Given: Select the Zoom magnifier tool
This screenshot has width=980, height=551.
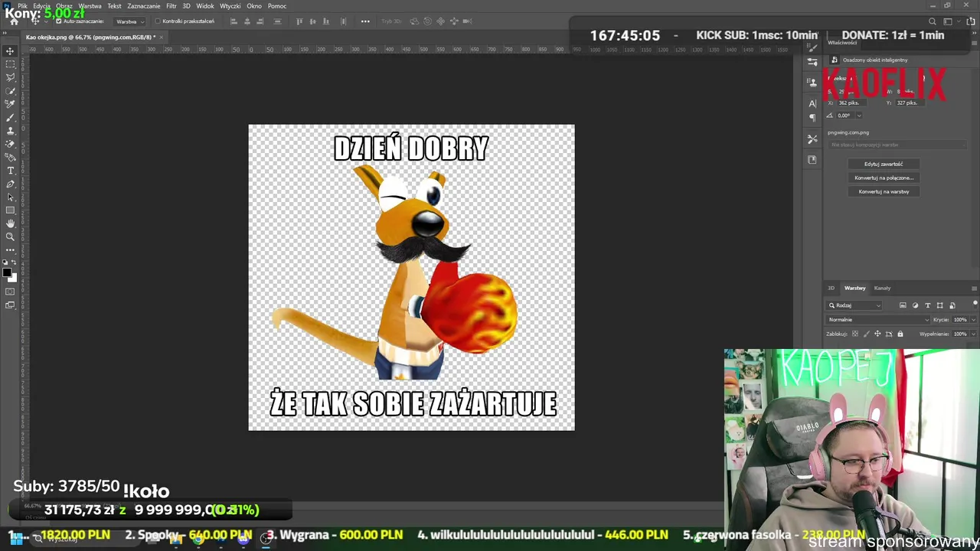Looking at the screenshot, I should click(x=10, y=236).
